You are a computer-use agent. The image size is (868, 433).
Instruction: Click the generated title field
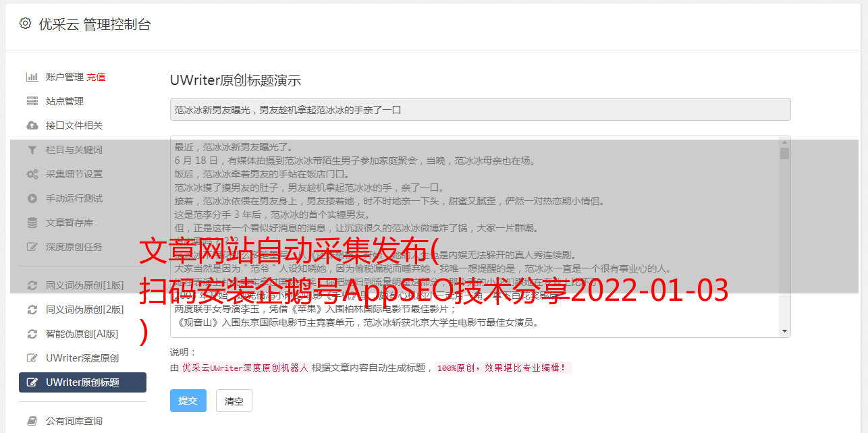coord(480,109)
